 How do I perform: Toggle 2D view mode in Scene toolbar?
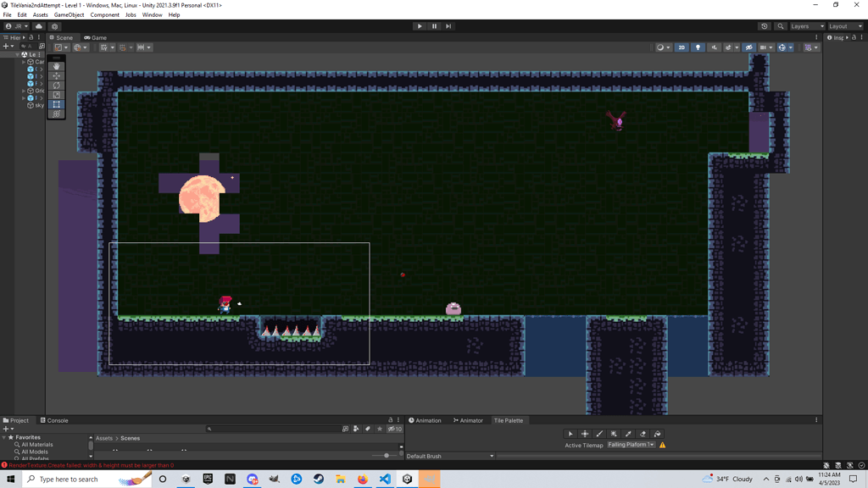click(682, 47)
